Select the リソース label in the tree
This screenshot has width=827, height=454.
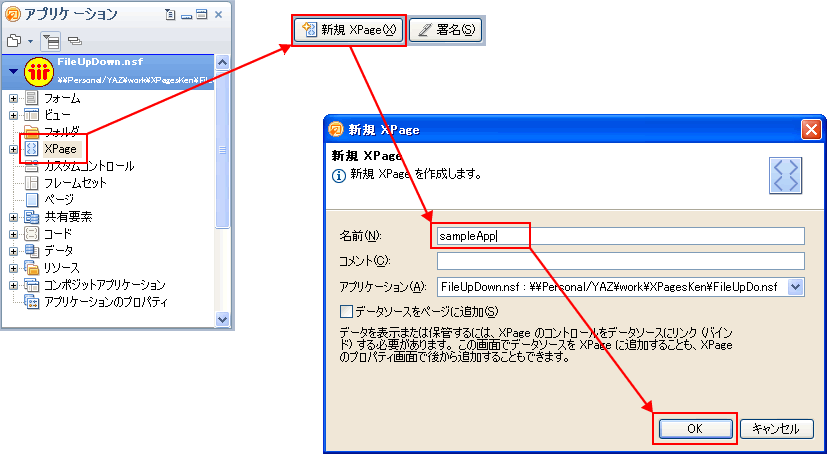tap(62, 267)
